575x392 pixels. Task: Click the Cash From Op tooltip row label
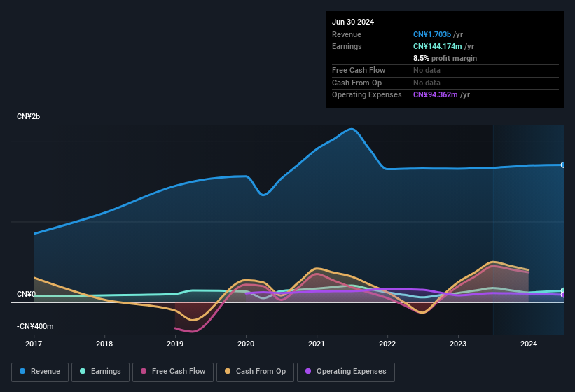tap(356, 83)
